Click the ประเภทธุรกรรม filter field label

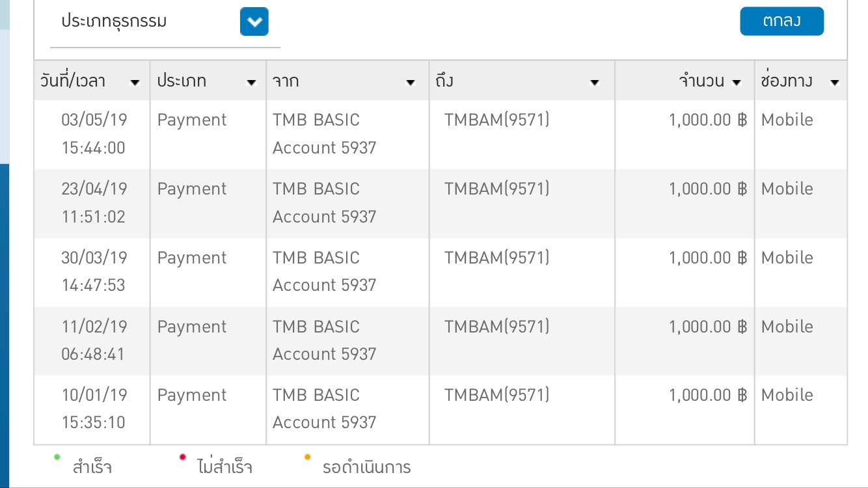pos(114,21)
